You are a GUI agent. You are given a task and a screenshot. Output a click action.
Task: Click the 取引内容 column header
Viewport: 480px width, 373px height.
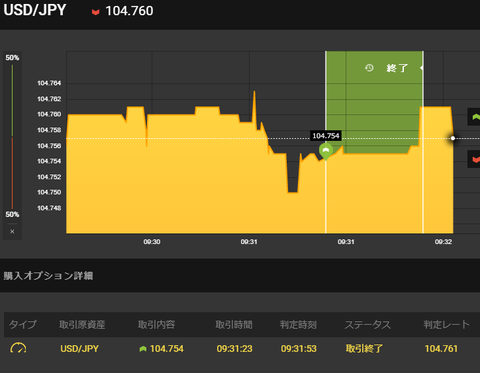(x=156, y=324)
